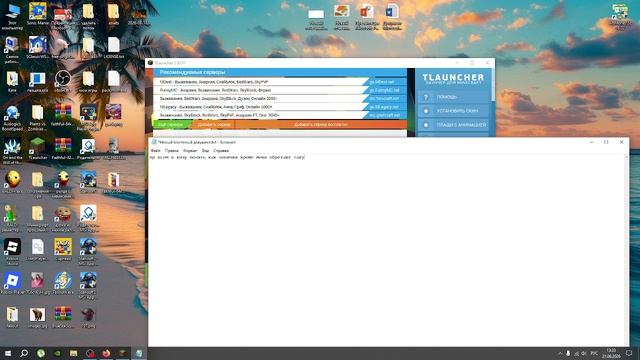Open the volume tray icon

pos(584,353)
